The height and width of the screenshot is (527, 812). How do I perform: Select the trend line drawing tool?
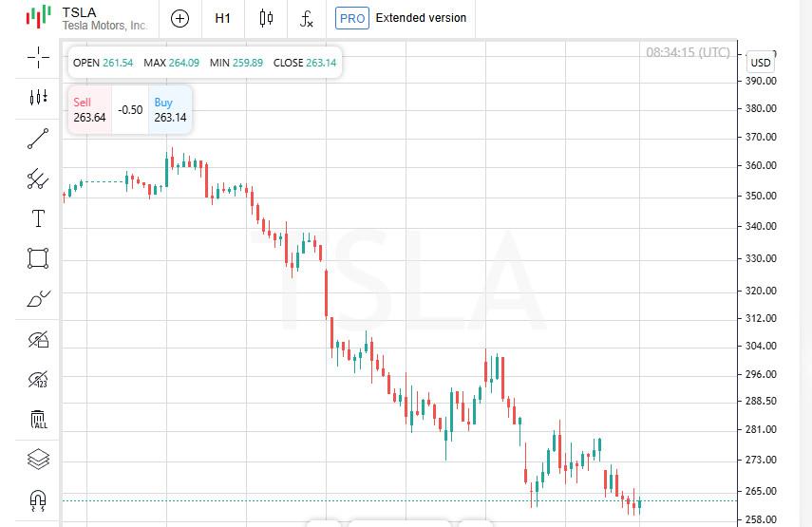coord(38,139)
